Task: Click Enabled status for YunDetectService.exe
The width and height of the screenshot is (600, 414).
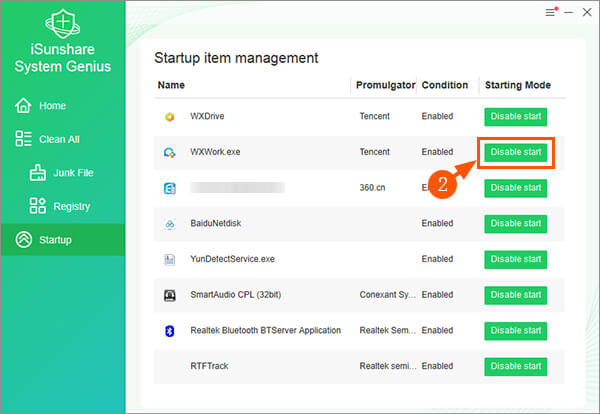Action: coord(437,259)
